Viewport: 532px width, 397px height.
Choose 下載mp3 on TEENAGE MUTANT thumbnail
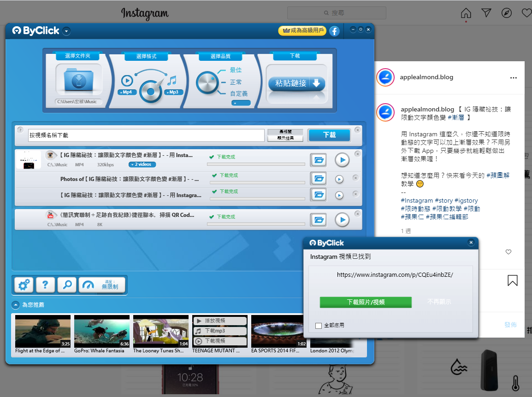pyautogui.click(x=220, y=331)
